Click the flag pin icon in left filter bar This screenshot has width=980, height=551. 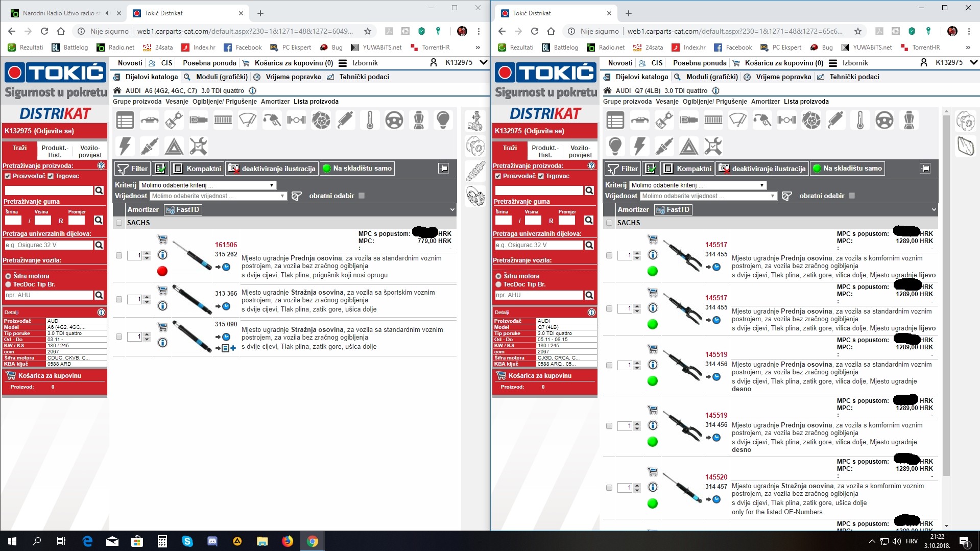click(443, 169)
